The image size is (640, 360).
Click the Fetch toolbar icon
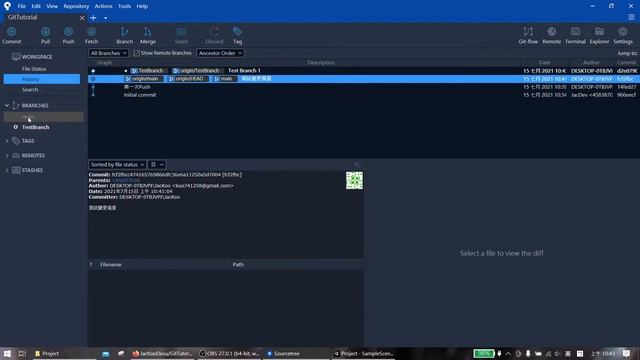click(x=91, y=32)
